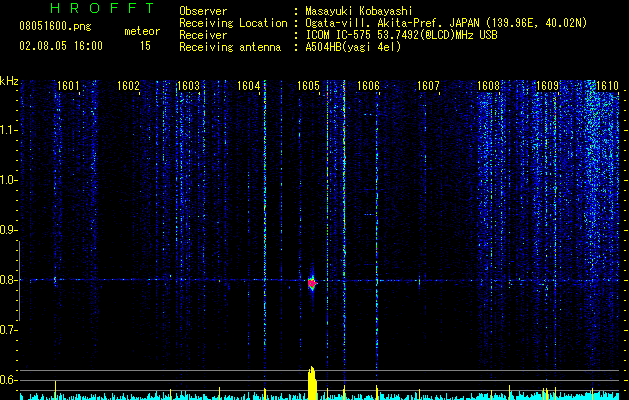This screenshot has width=629, height=400.
Task: Click the kHz axis unit label
Action: (x=9, y=81)
